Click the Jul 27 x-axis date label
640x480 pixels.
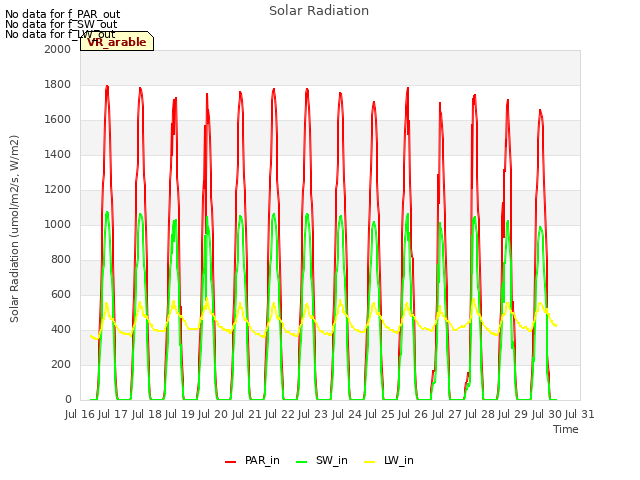pyautogui.click(x=447, y=414)
